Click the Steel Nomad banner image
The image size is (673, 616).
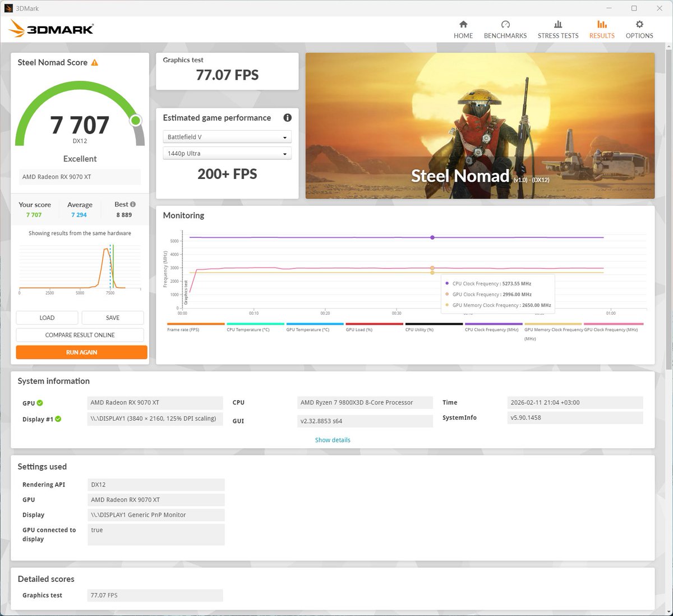[480, 126]
